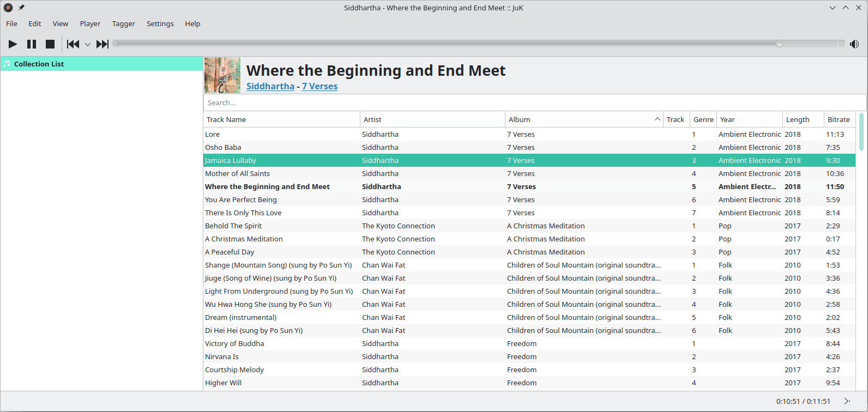Click the '11:13' length value for Lore

click(835, 134)
